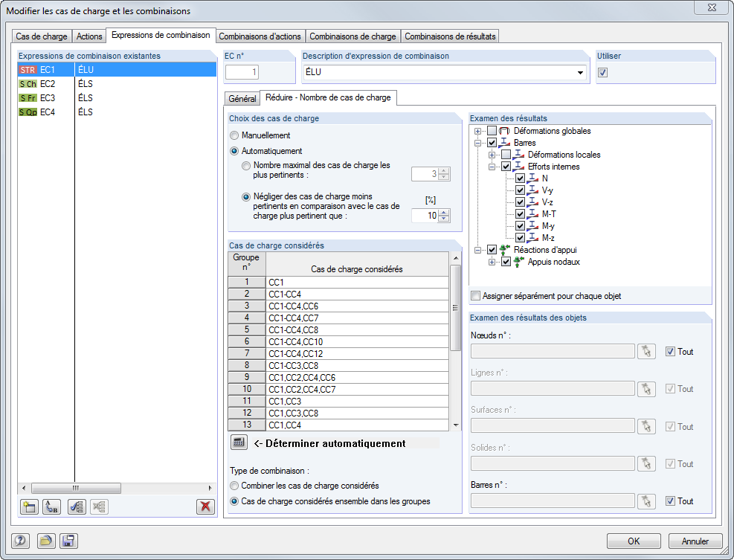Select Négliger des cas de charge option
The height and width of the screenshot is (560, 734).
coord(245,197)
